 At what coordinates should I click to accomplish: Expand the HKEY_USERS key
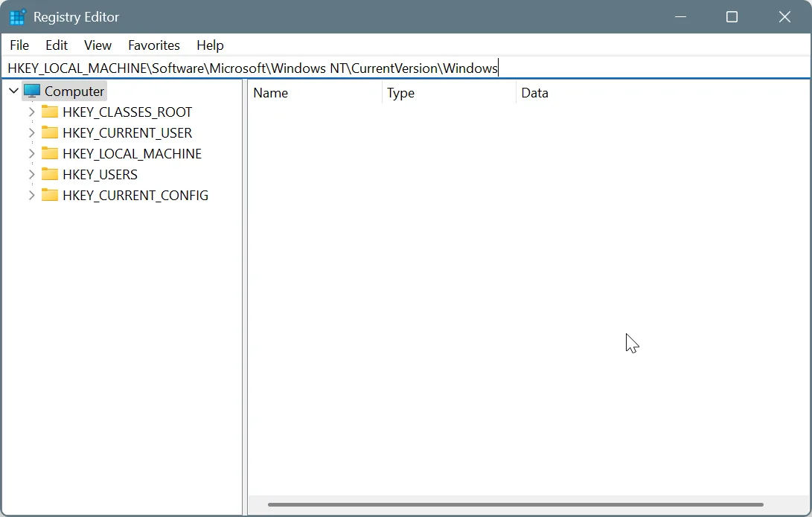[31, 174]
